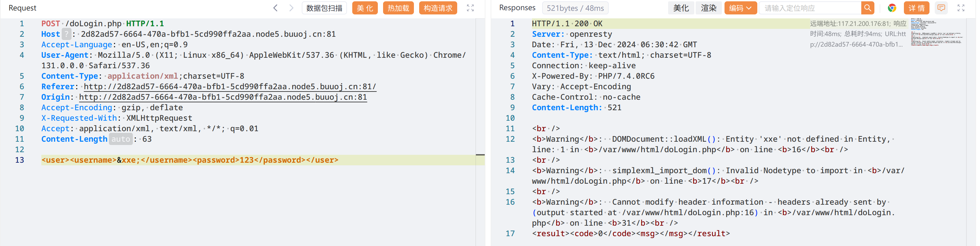Click the Responses panel title

[517, 8]
